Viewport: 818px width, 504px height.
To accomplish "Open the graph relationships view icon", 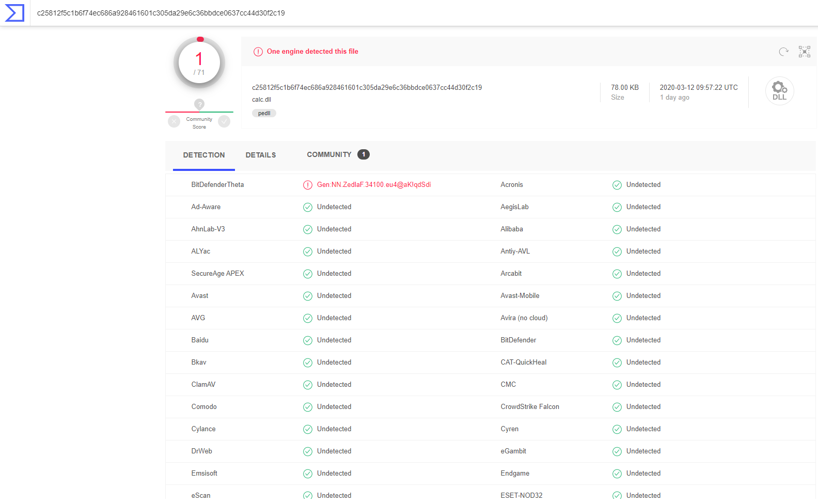I will click(x=804, y=52).
